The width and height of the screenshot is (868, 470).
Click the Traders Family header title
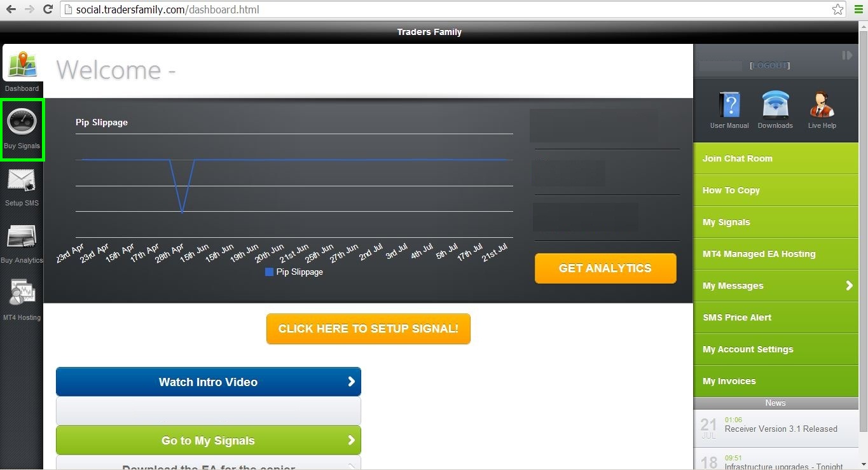pyautogui.click(x=429, y=32)
